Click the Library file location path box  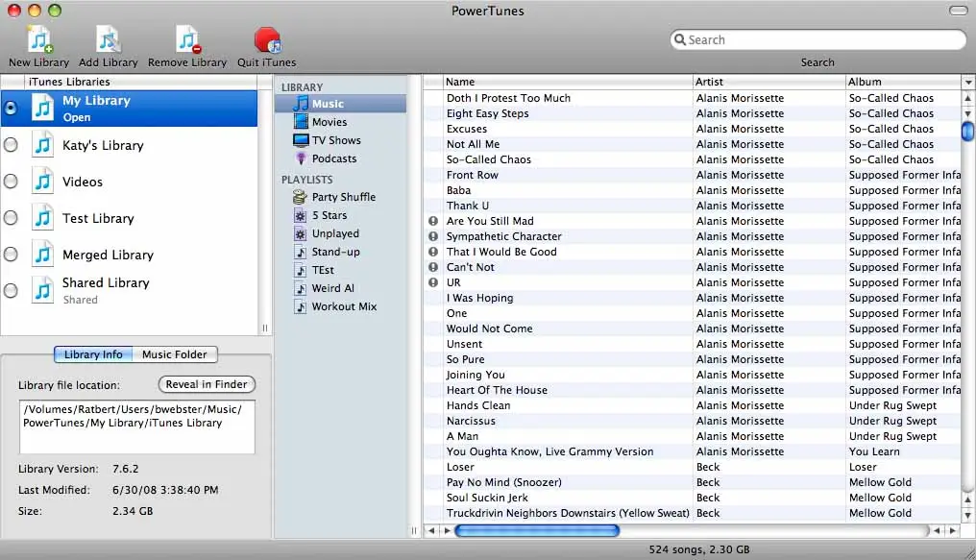(137, 426)
